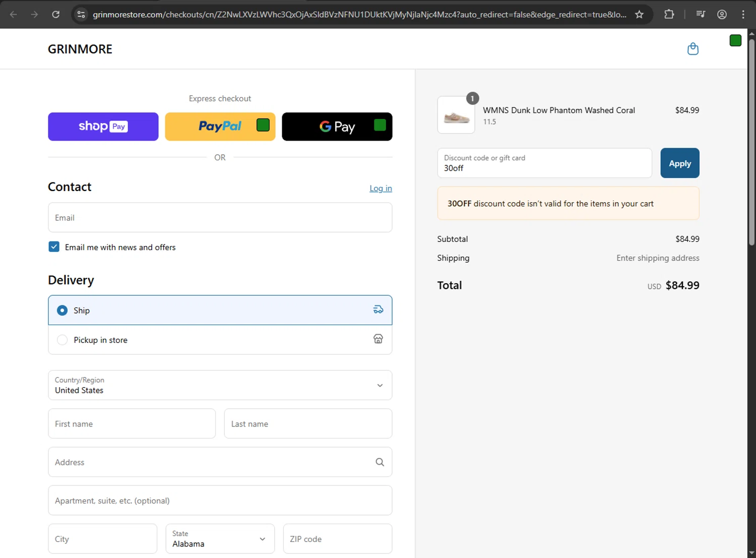Open the shopping bag cart icon
This screenshot has width=756, height=558.
(693, 49)
